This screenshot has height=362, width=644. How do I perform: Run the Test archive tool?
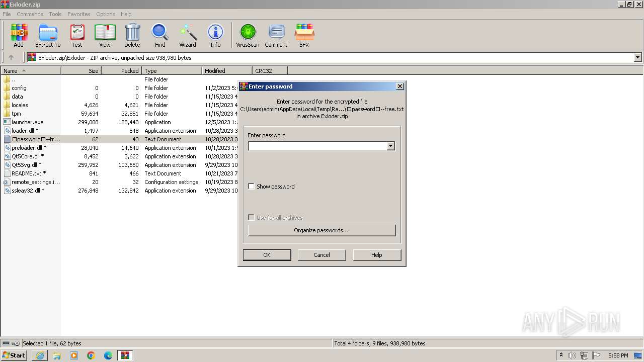click(77, 35)
